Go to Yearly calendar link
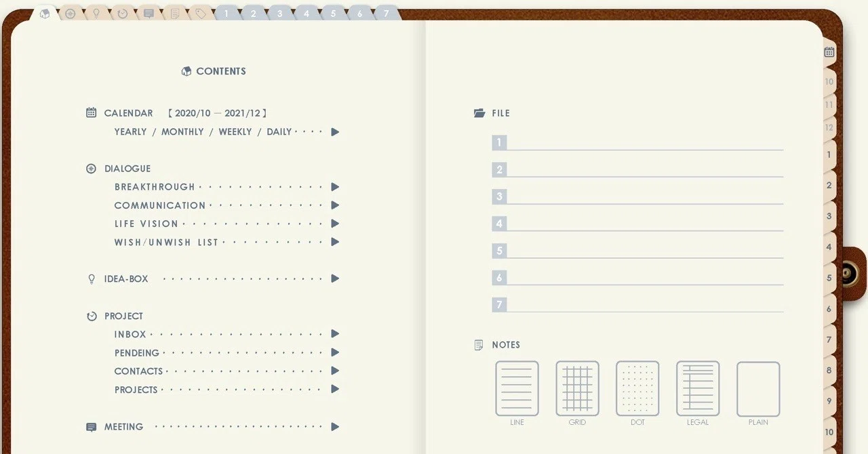Image resolution: width=868 pixels, height=454 pixels. coord(131,132)
